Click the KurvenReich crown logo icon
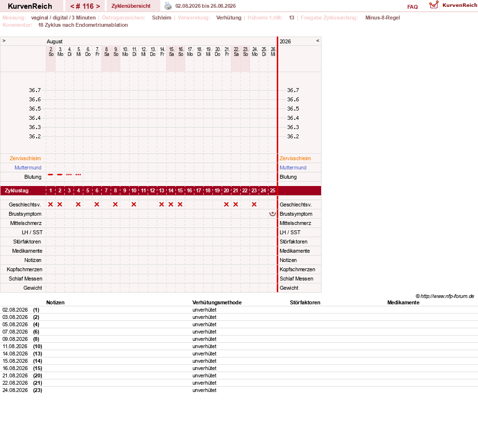This screenshot has height=448, width=478. pos(434,5)
